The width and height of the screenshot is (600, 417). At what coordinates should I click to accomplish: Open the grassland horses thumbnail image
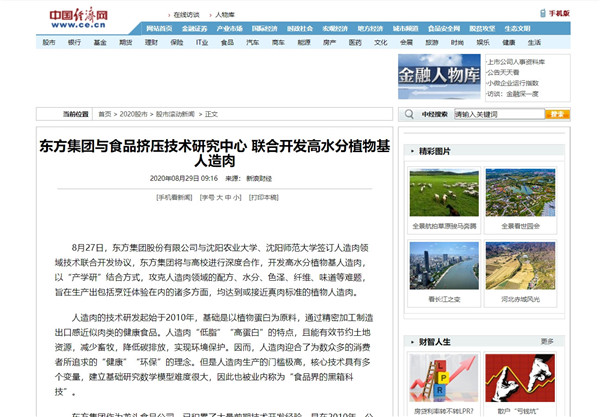point(444,193)
